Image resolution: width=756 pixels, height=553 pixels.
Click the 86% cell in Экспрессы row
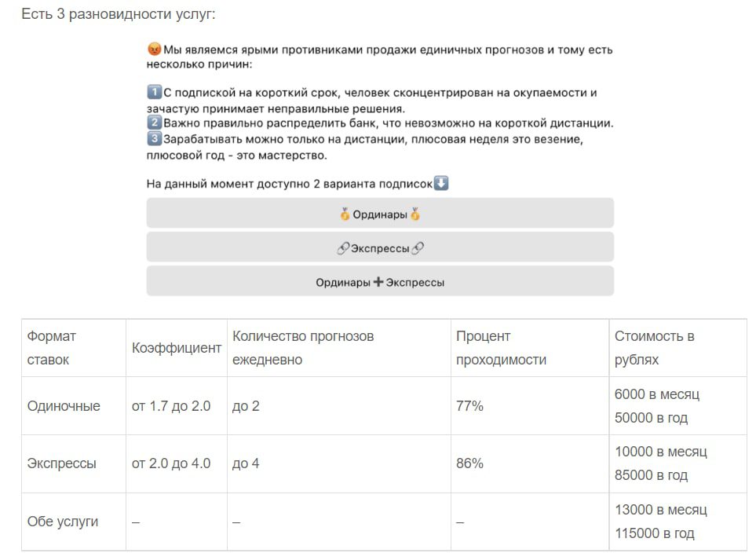click(x=469, y=463)
